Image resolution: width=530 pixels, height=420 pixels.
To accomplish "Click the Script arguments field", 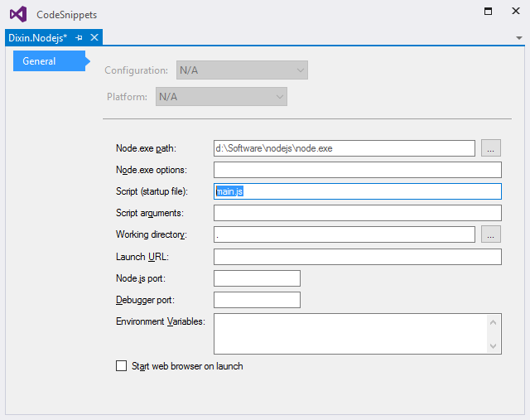I will [358, 213].
